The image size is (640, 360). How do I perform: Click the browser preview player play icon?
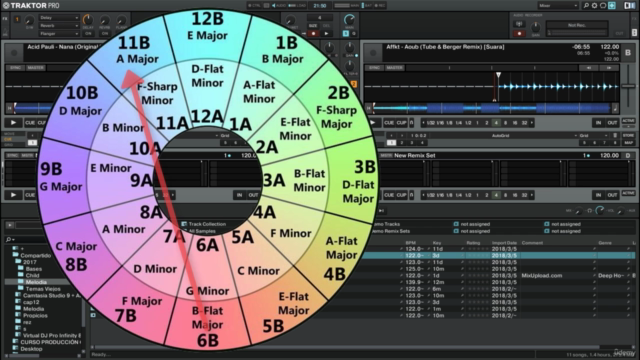pos(10,225)
